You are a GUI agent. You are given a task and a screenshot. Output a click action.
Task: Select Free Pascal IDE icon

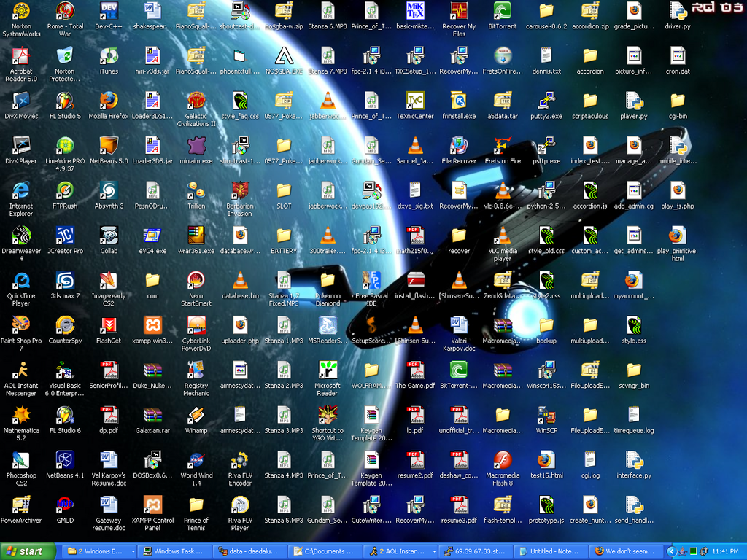coord(371,289)
